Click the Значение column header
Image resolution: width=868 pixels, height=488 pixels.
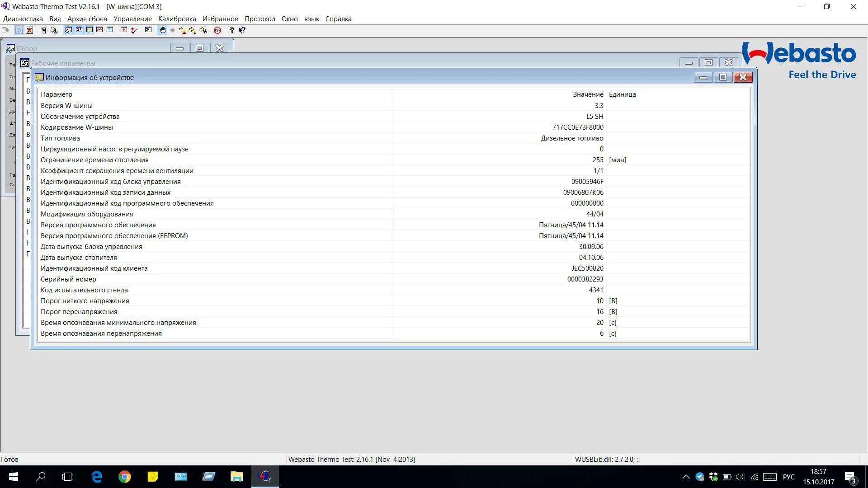pos(588,94)
